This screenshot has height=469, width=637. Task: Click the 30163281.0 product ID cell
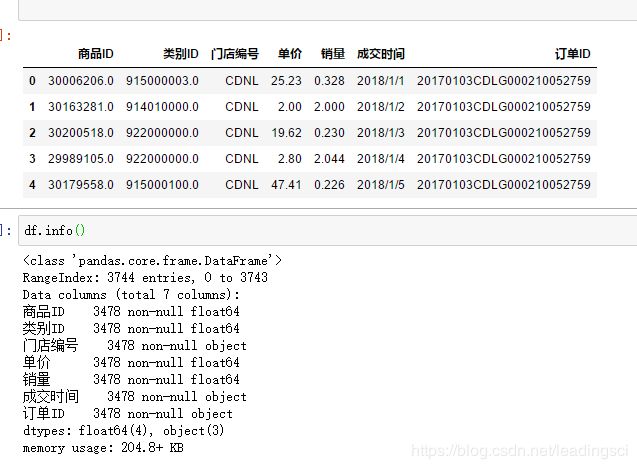click(81, 106)
